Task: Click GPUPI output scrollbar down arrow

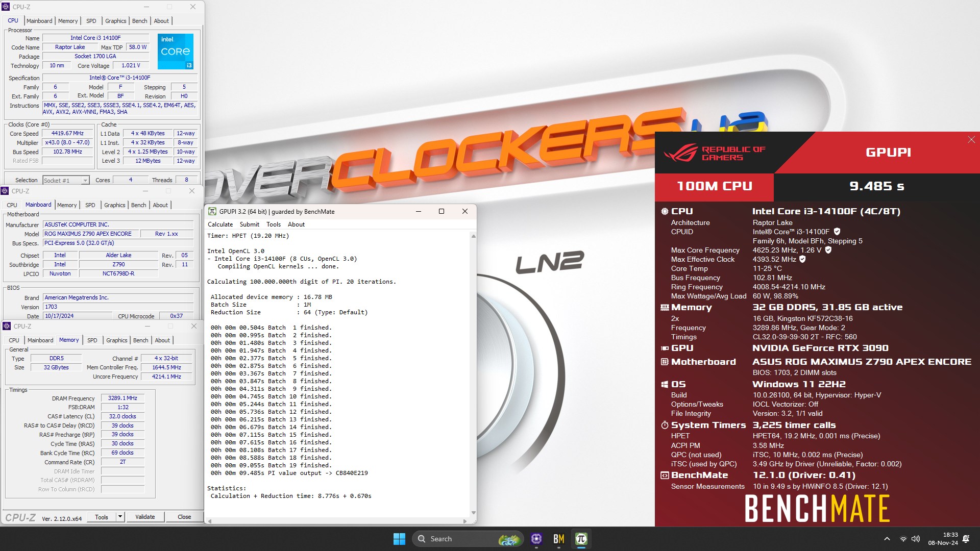Action: point(473,513)
